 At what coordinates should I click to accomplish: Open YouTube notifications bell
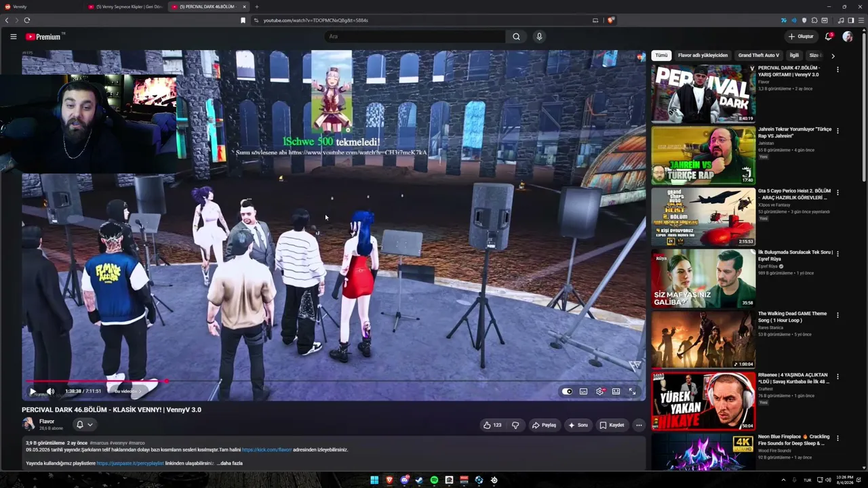pyautogui.click(x=829, y=37)
